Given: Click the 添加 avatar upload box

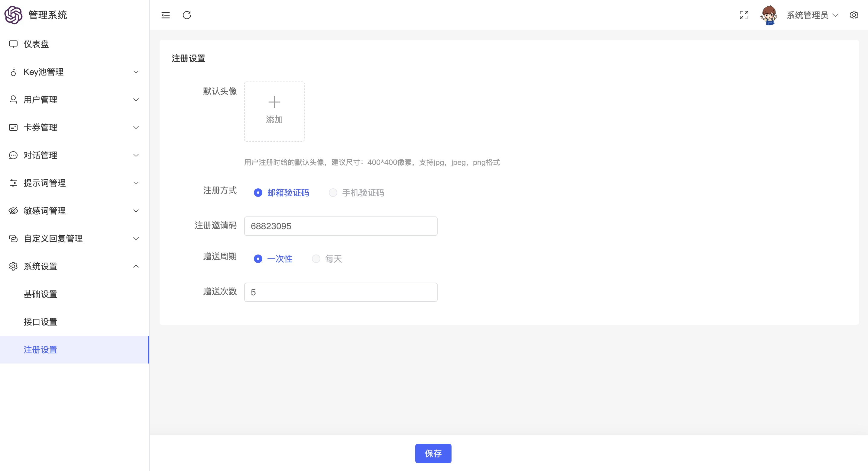Looking at the screenshot, I should pos(274,111).
